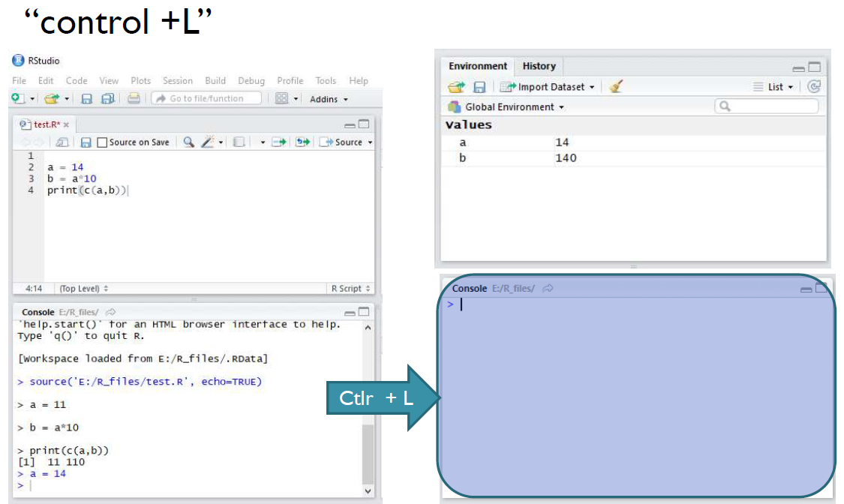Click the save all documents icon
Viewport: 844px width, 504px height.
point(107,98)
